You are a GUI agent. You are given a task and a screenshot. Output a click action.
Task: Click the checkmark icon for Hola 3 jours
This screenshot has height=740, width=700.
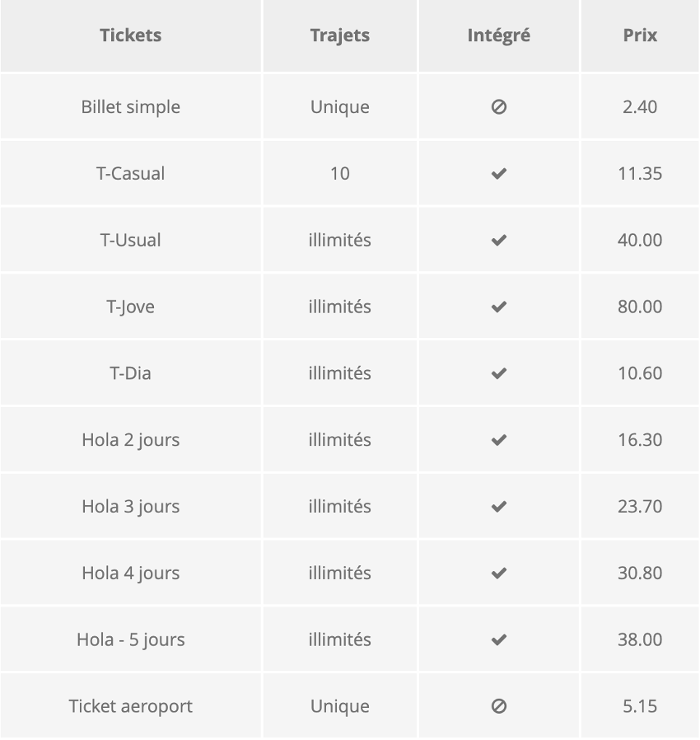(498, 507)
